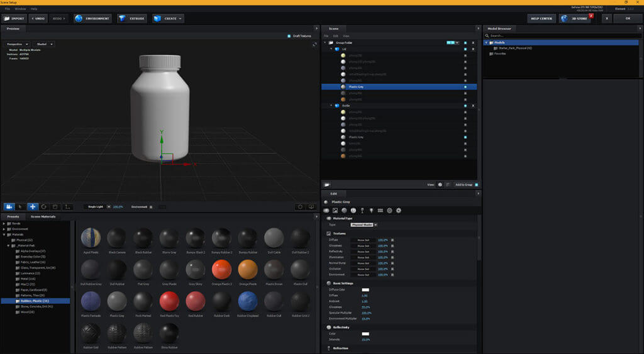
Task: Click the Textures image icon in Edit toolbar
Action: [335, 210]
